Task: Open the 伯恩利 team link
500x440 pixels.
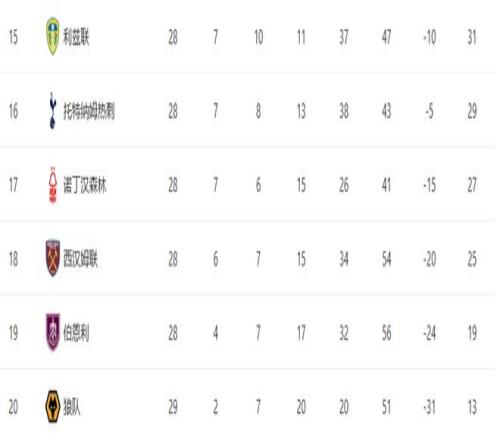Action: pyautogui.click(x=76, y=333)
